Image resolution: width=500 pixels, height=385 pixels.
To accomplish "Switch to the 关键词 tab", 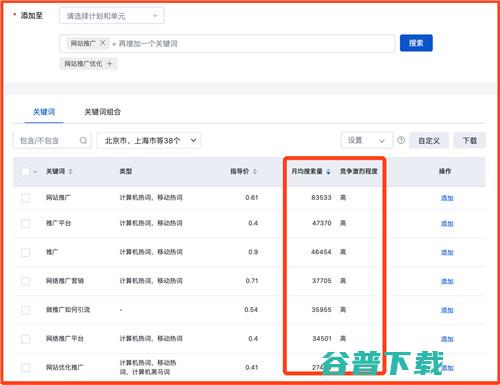I will click(44, 112).
